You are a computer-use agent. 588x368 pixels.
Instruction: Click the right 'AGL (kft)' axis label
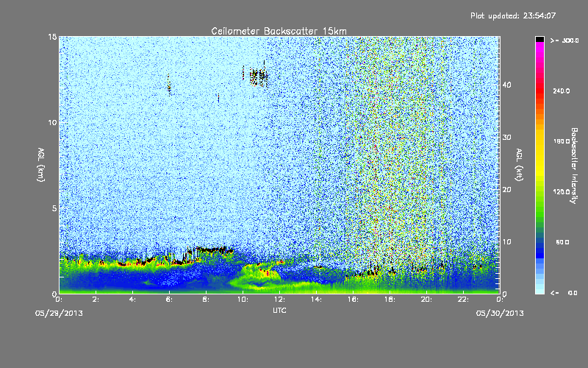pos(519,165)
